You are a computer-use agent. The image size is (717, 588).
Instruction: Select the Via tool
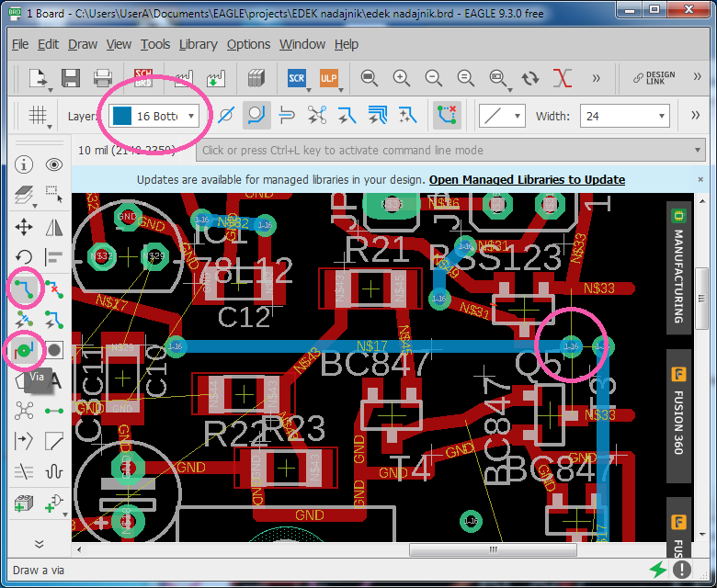pyautogui.click(x=24, y=350)
